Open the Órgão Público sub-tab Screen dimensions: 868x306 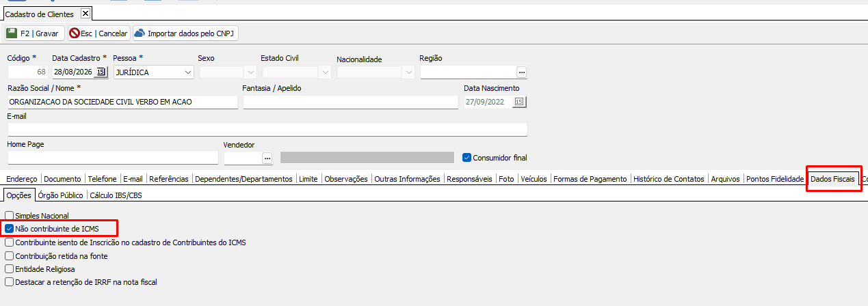(x=60, y=195)
